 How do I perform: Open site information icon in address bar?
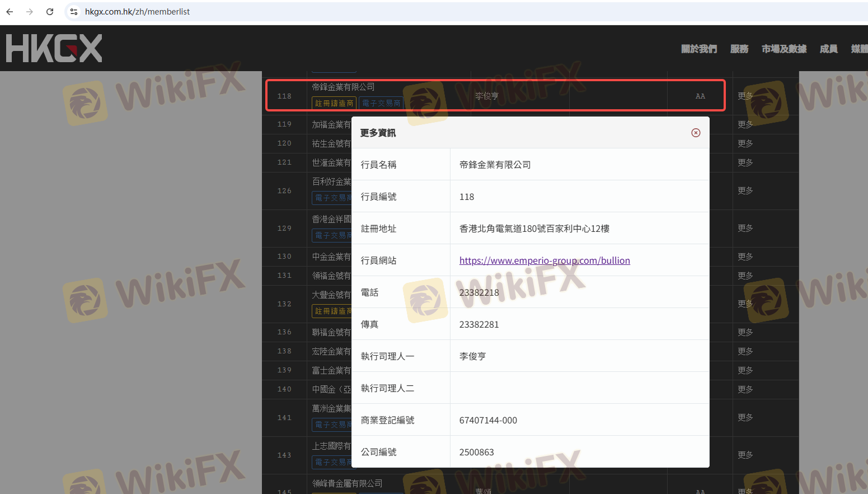point(74,12)
